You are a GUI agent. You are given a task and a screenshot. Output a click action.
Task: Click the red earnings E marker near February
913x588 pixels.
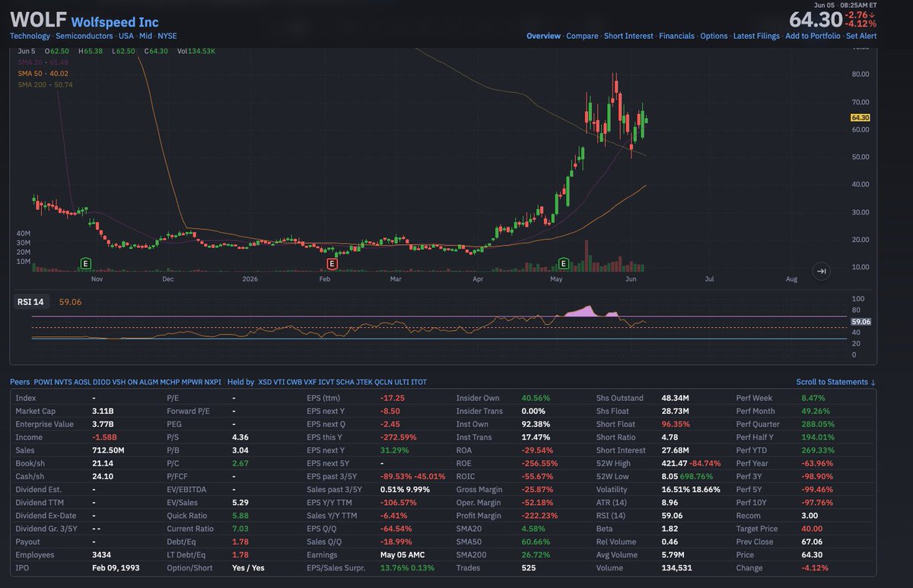click(x=332, y=263)
